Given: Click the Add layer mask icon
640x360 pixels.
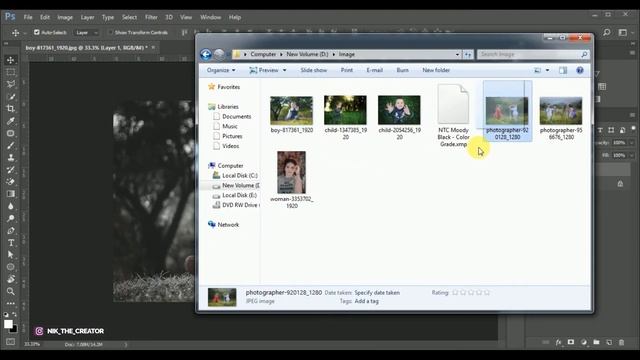Looking at the screenshot, I should (x=571, y=342).
